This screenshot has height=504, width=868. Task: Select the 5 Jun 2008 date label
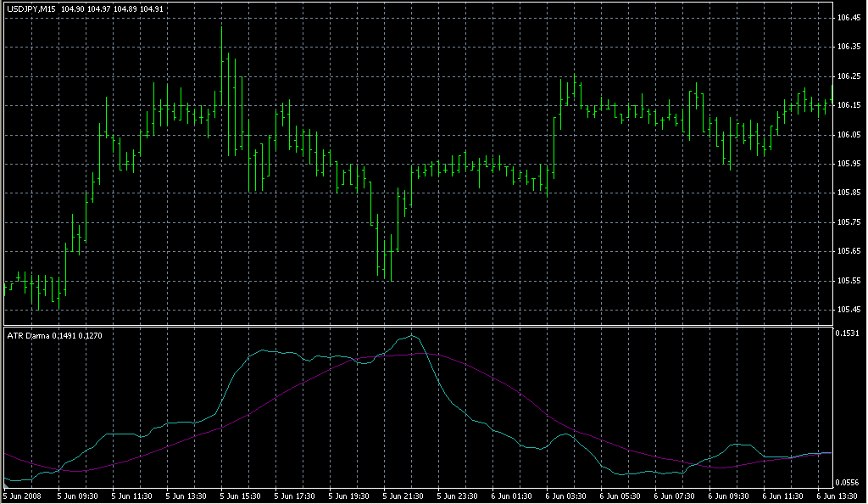(x=23, y=496)
